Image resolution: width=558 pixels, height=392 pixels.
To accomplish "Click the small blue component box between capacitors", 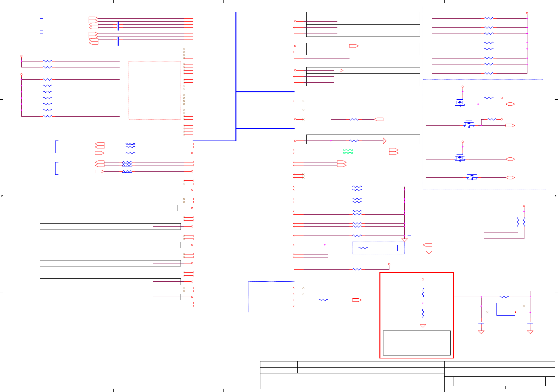I will (x=505, y=309).
